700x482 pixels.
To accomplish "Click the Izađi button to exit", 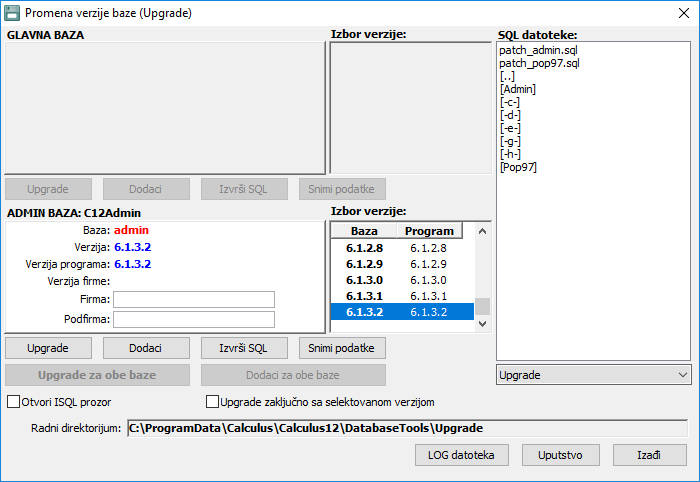I will [648, 455].
